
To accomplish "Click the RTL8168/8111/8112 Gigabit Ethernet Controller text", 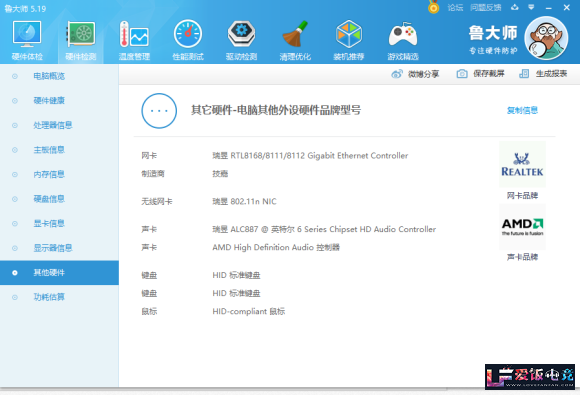I will [310, 156].
